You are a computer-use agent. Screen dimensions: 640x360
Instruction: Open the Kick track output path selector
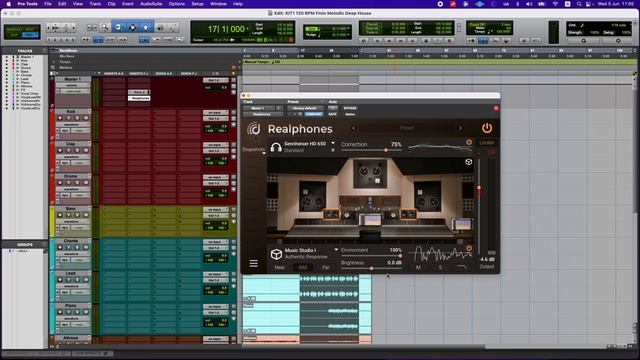(215, 118)
